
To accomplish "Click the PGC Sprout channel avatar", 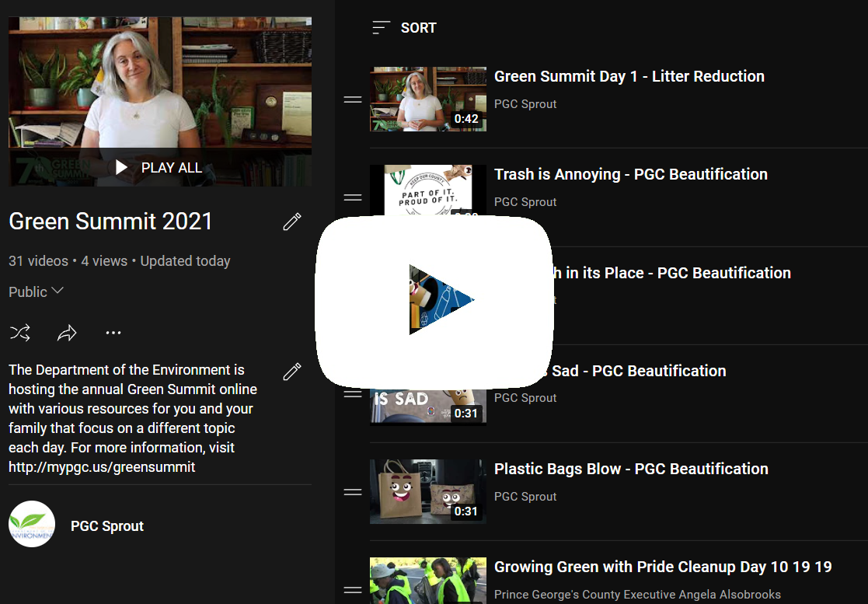I will (x=32, y=525).
